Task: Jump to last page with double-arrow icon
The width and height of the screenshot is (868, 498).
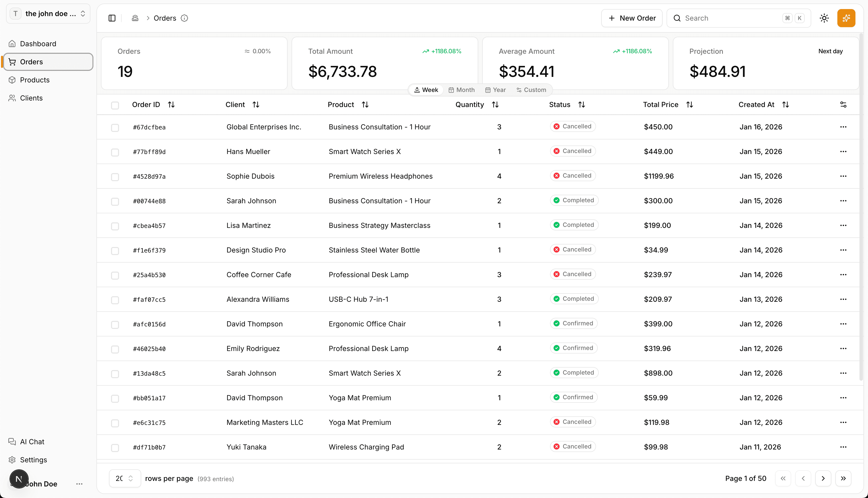Action: pos(843,478)
